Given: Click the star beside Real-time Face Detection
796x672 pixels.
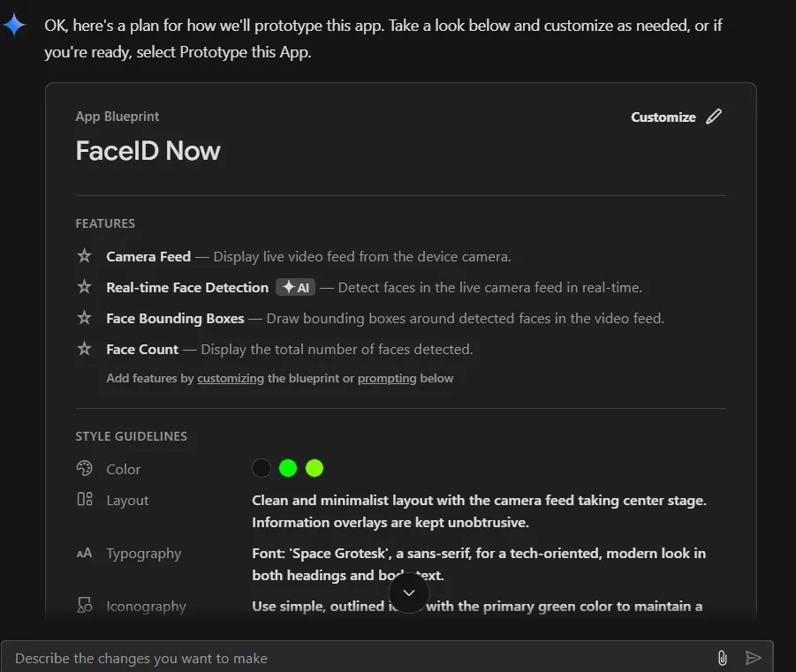Looking at the screenshot, I should 85,287.
